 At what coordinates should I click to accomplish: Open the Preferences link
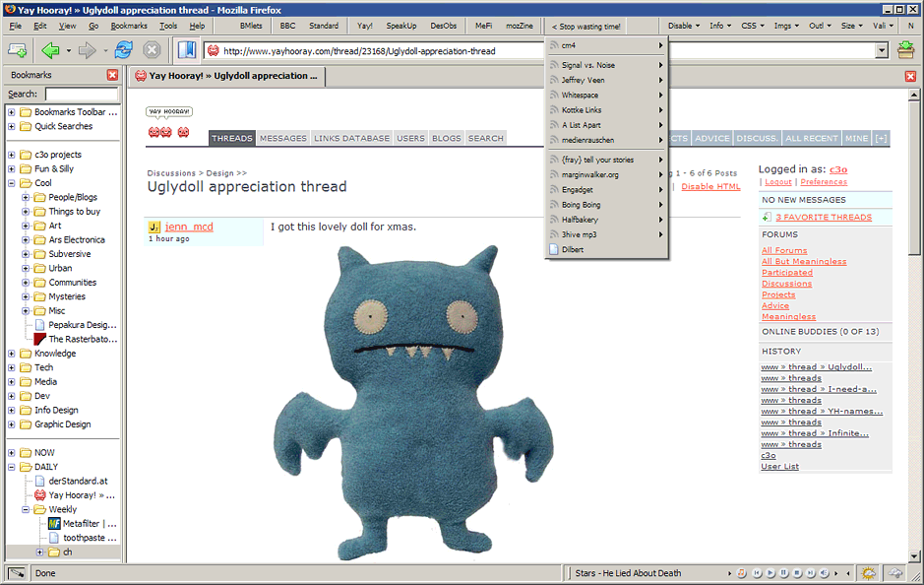point(824,182)
